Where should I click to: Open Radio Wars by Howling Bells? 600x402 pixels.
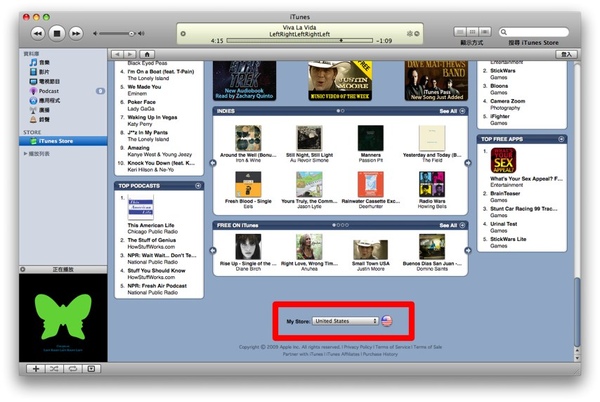point(432,184)
